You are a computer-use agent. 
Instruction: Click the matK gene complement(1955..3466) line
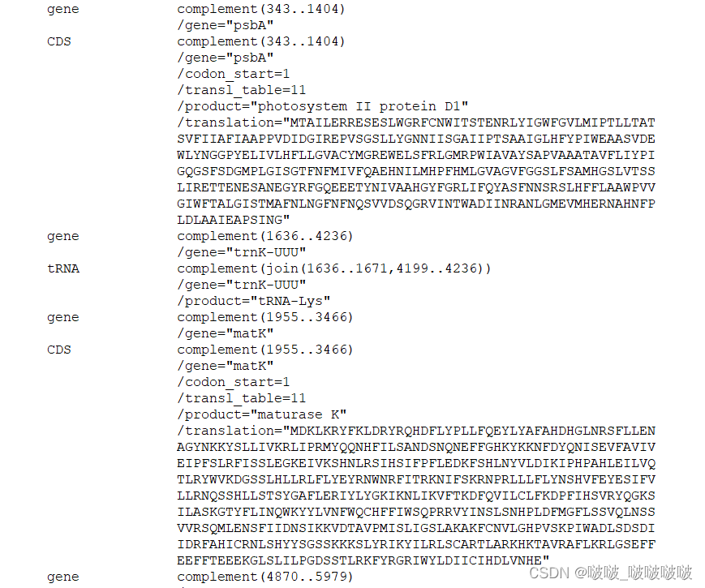click(x=264, y=317)
